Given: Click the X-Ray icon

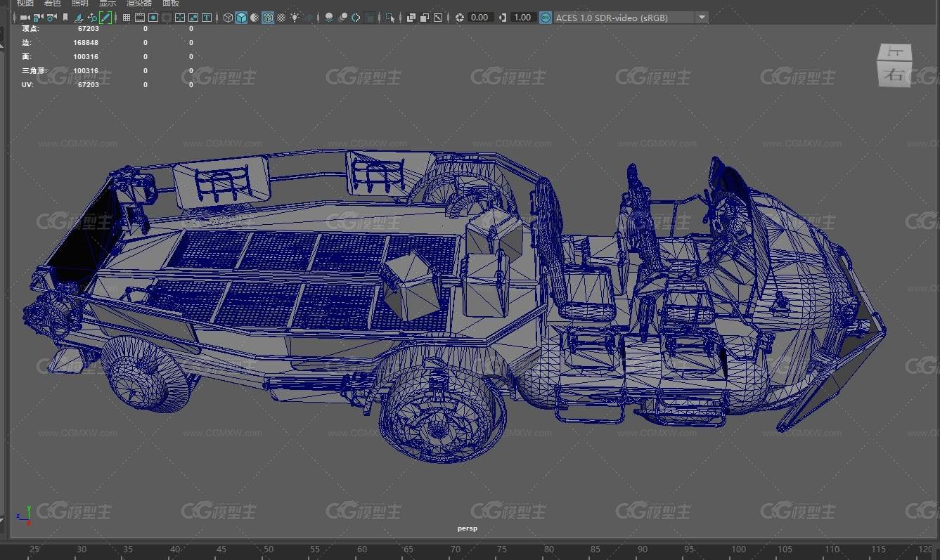Looking at the screenshot, I should pos(411,18).
